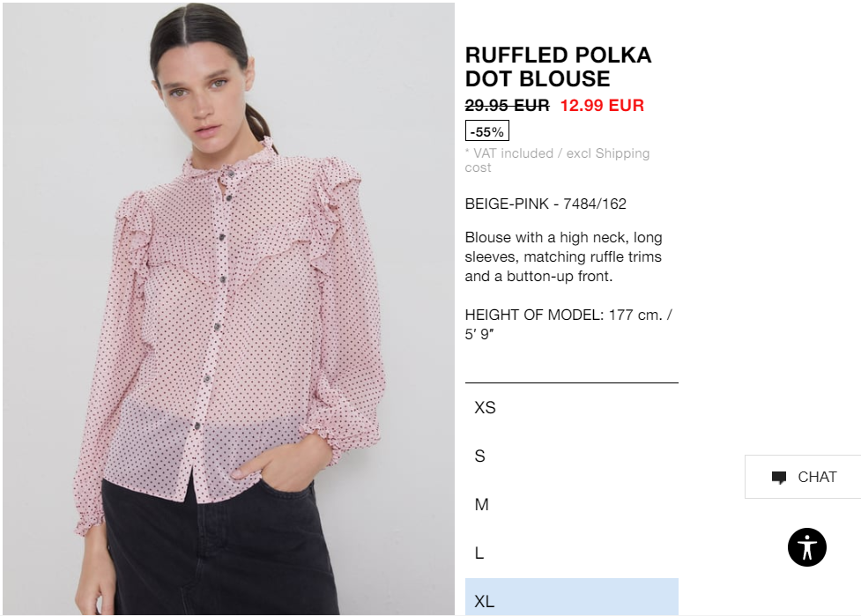Viewport: 861px width, 616px height.
Task: Open the CHAT support label
Action: click(x=817, y=477)
